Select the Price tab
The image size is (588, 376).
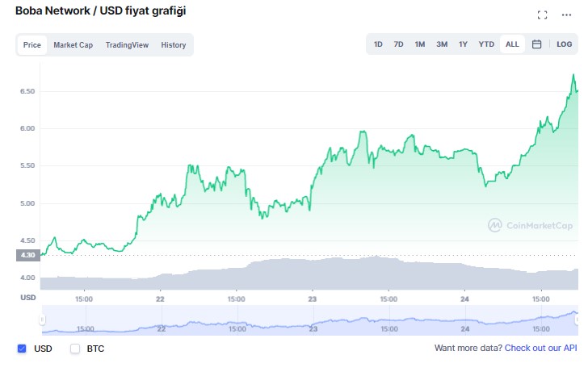31,45
